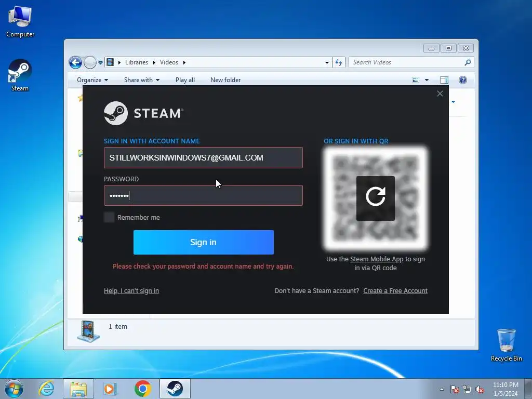Launch Internet Explorer from taskbar
The height and width of the screenshot is (399, 532).
46,389
